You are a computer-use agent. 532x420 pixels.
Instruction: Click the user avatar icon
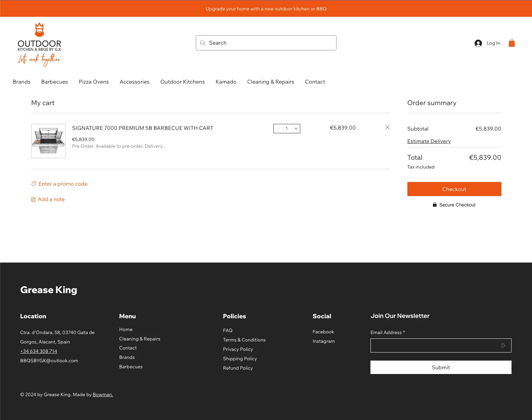point(478,43)
